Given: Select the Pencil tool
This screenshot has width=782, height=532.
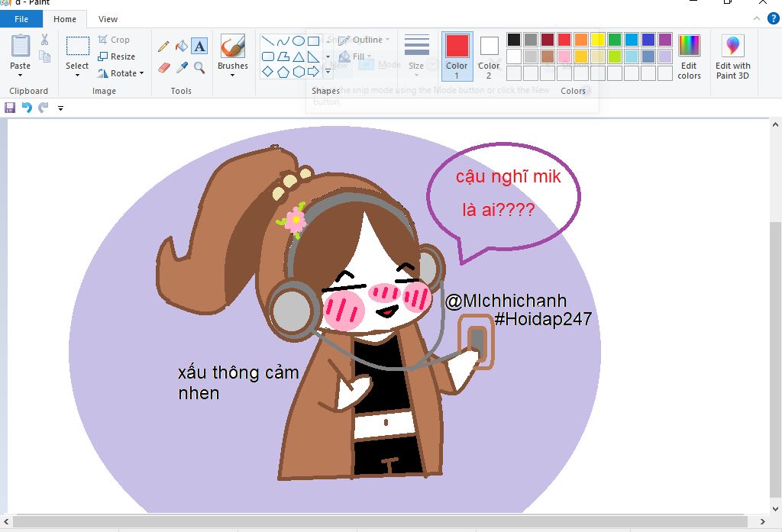Looking at the screenshot, I should (163, 47).
